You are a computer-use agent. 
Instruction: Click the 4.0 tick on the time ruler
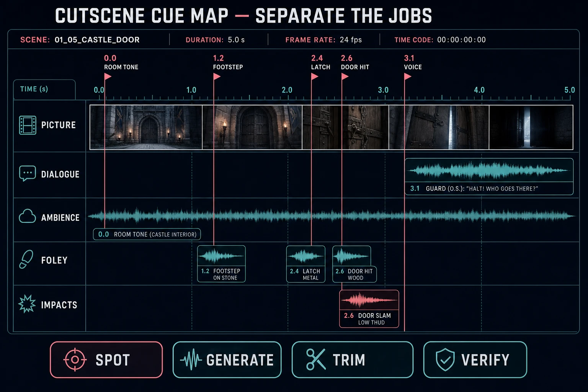point(479,90)
